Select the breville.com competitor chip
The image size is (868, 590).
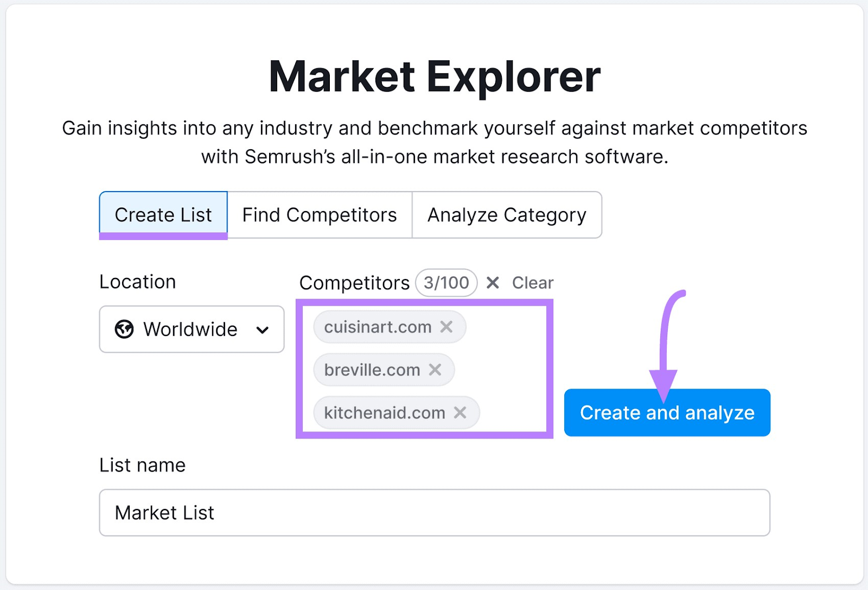[372, 370]
